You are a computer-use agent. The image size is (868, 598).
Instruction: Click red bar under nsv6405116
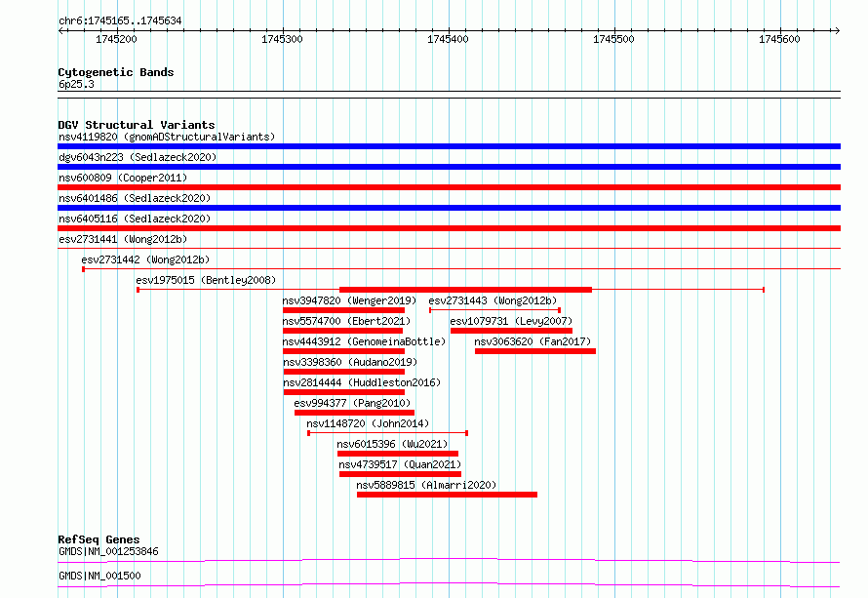click(x=449, y=228)
